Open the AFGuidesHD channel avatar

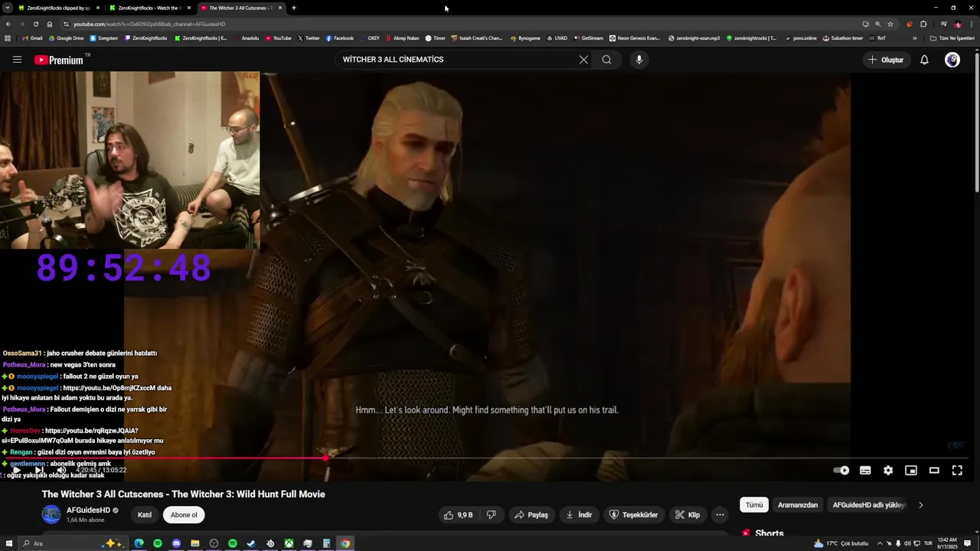coord(51,514)
